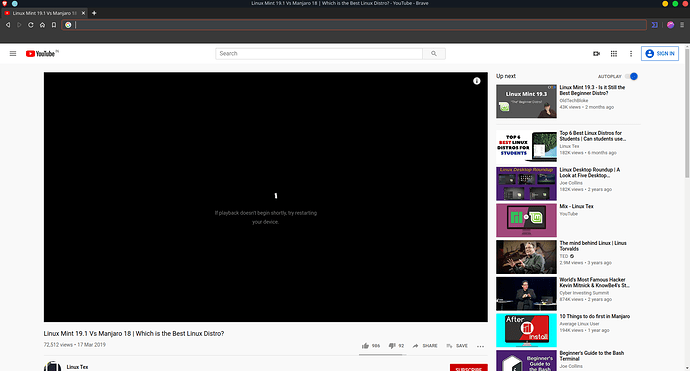Open the YouTube hamburger guide menu
Image resolution: width=690 pixels, height=371 pixels.
(13, 54)
